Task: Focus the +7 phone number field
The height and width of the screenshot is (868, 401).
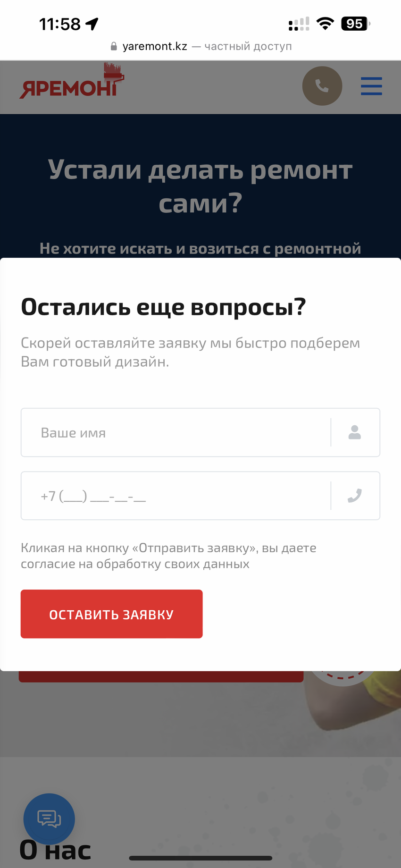Action: (175, 496)
